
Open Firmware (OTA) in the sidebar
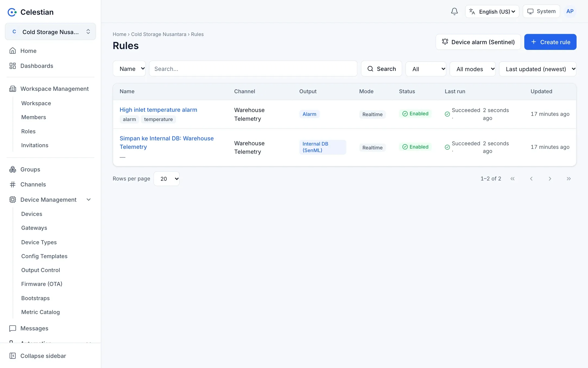coord(42,284)
